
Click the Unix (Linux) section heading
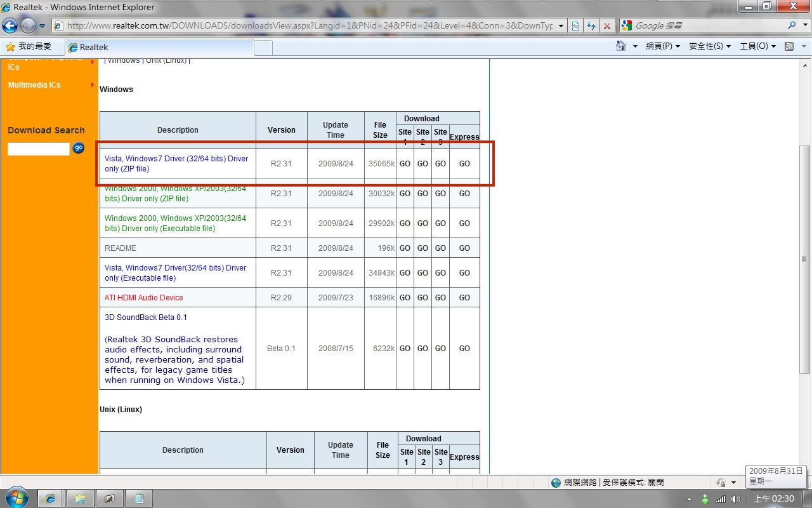pos(121,410)
